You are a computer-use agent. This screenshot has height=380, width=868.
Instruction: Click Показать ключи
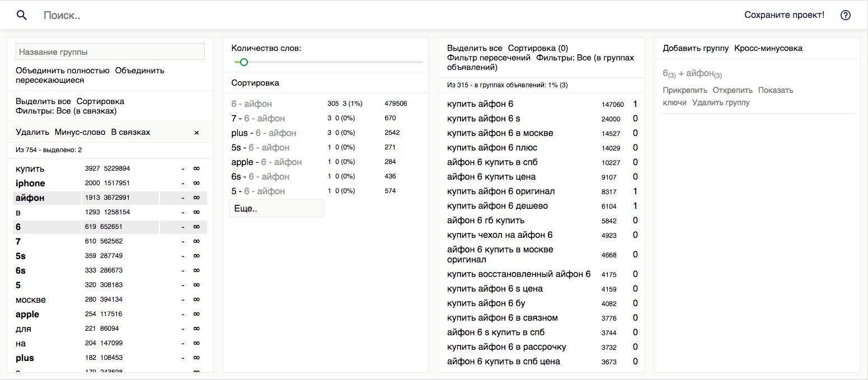[x=728, y=96]
